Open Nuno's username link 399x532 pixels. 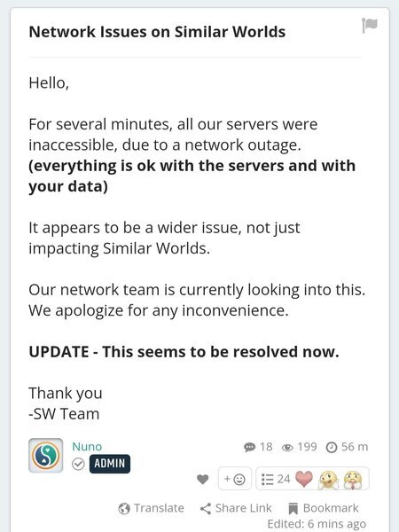[87, 447]
